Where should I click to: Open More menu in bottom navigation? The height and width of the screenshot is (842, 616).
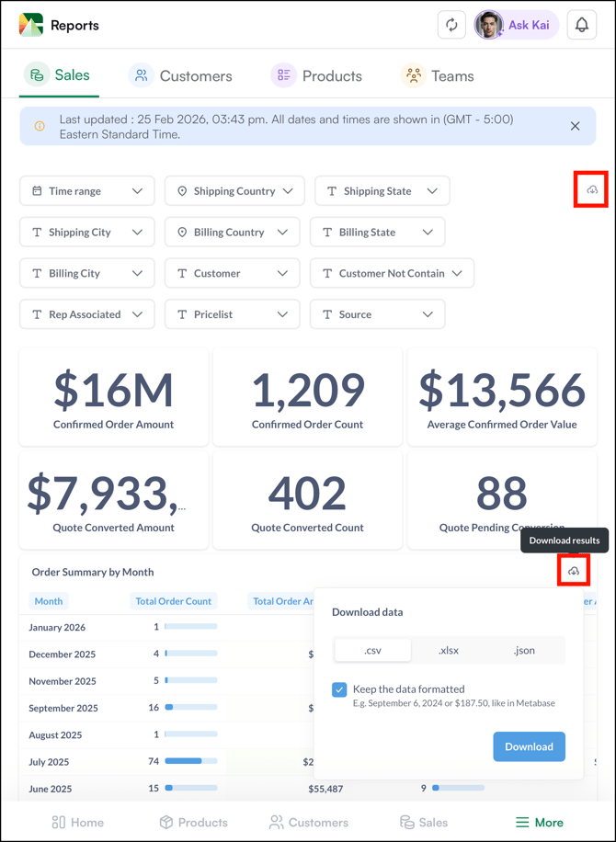pyautogui.click(x=539, y=822)
